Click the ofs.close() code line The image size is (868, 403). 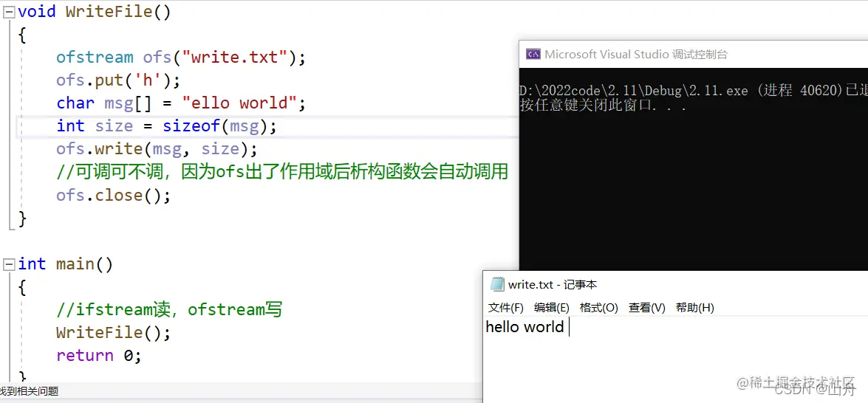click(113, 195)
